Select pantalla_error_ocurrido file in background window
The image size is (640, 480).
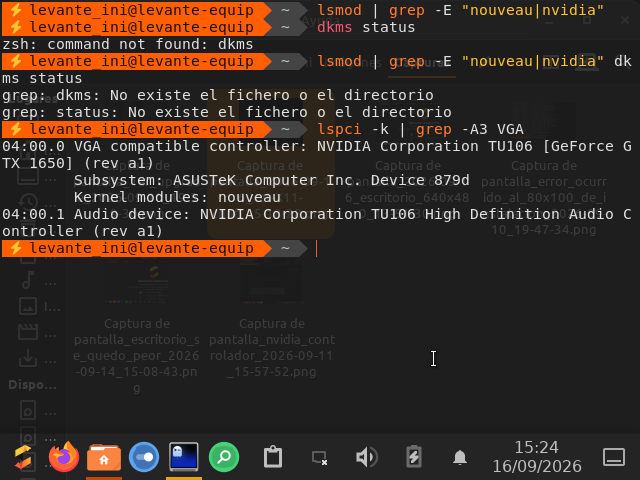tap(544, 169)
